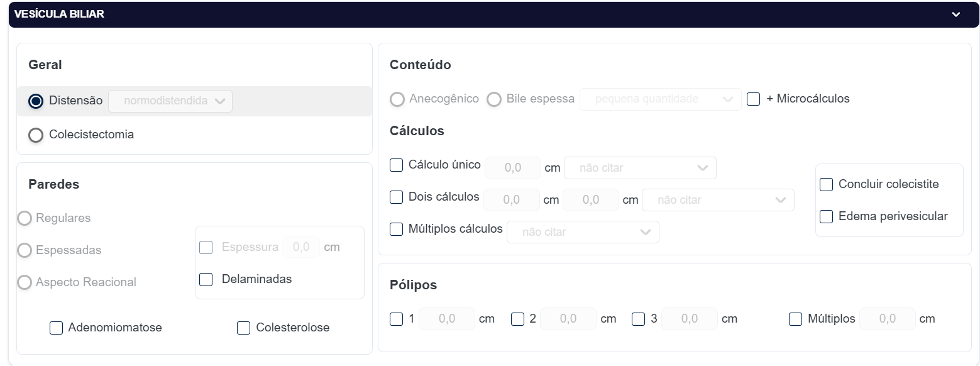Tick the Colesterolose checkbox
980x366 pixels.
point(243,328)
